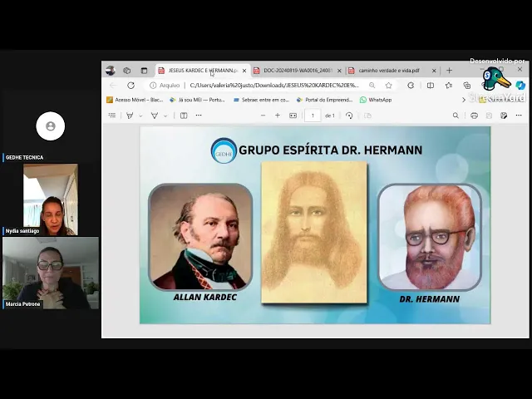The height and width of the screenshot is (399, 532).
Task: Open the Collections icon
Action: 467,86
